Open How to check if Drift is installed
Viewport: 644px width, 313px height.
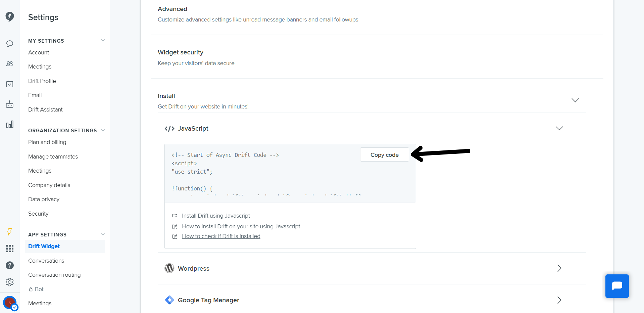pos(221,236)
